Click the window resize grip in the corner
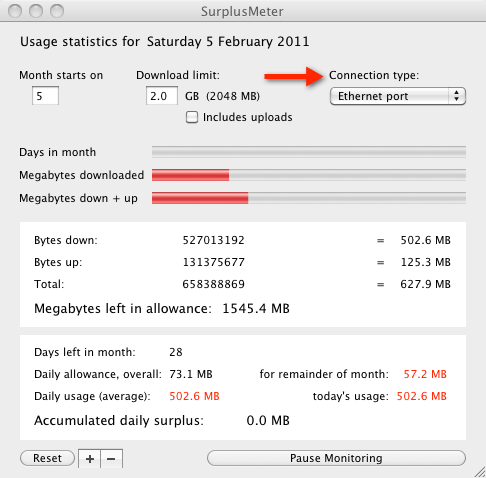Screen dimensions: 486x478 pyautogui.click(x=480, y=472)
